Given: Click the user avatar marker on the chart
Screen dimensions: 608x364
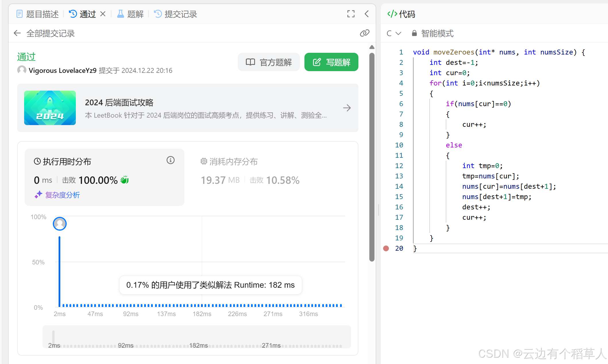Looking at the screenshot, I should (x=60, y=224).
